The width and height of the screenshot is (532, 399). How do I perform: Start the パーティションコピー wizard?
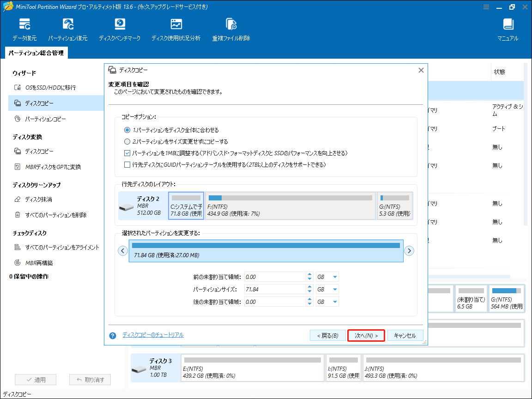point(40,119)
